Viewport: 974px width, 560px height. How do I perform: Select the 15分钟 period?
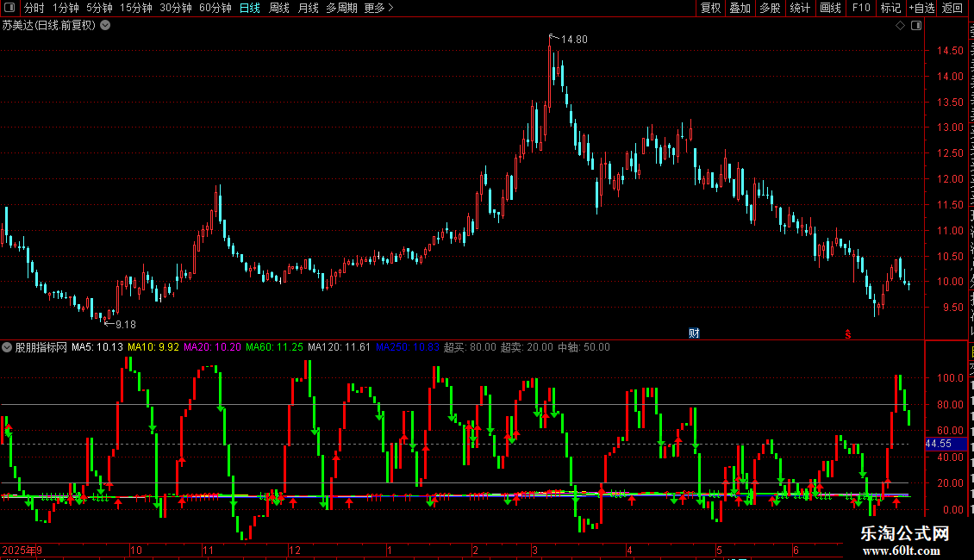[x=136, y=8]
